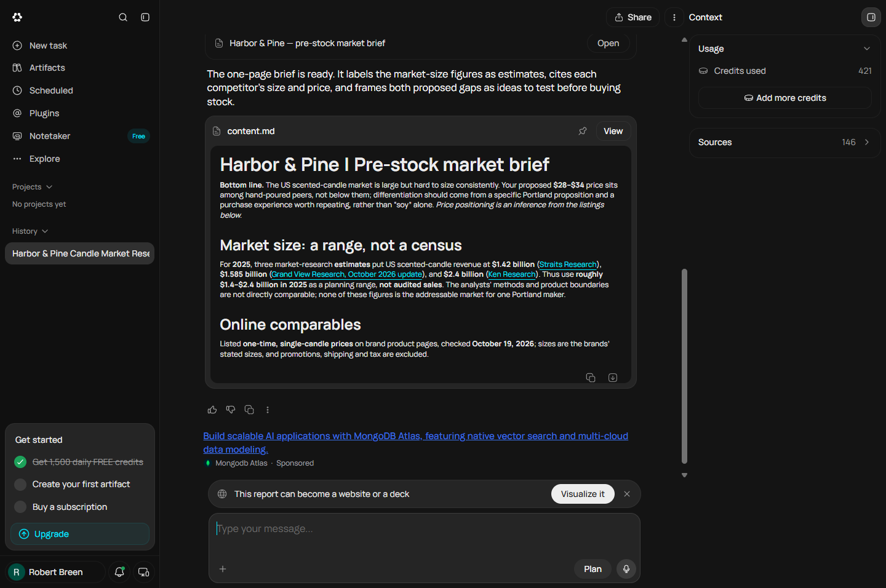Open the three-dot menu beside Share
The height and width of the screenshot is (588, 886).
(x=674, y=17)
